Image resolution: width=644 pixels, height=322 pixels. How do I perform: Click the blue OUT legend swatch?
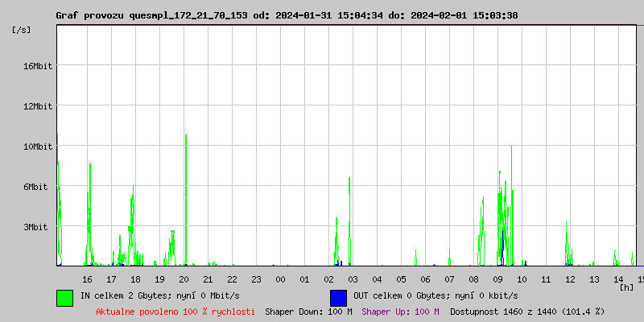338,297
